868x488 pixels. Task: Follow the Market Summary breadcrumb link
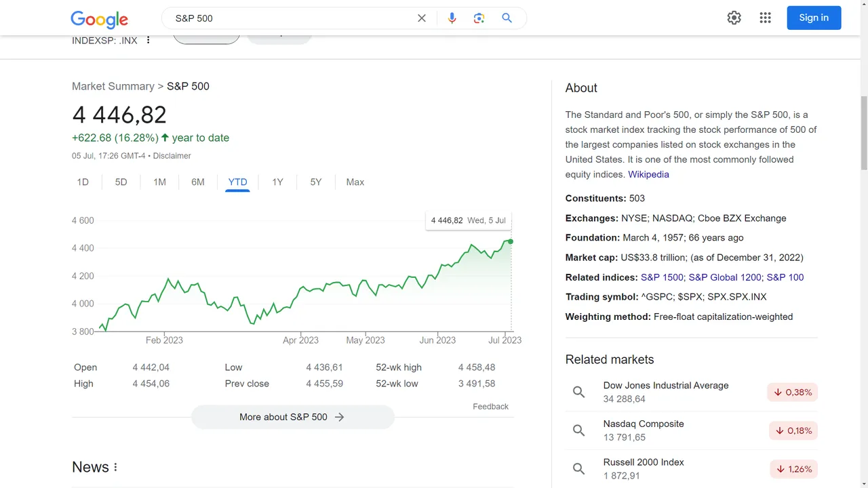(x=113, y=86)
